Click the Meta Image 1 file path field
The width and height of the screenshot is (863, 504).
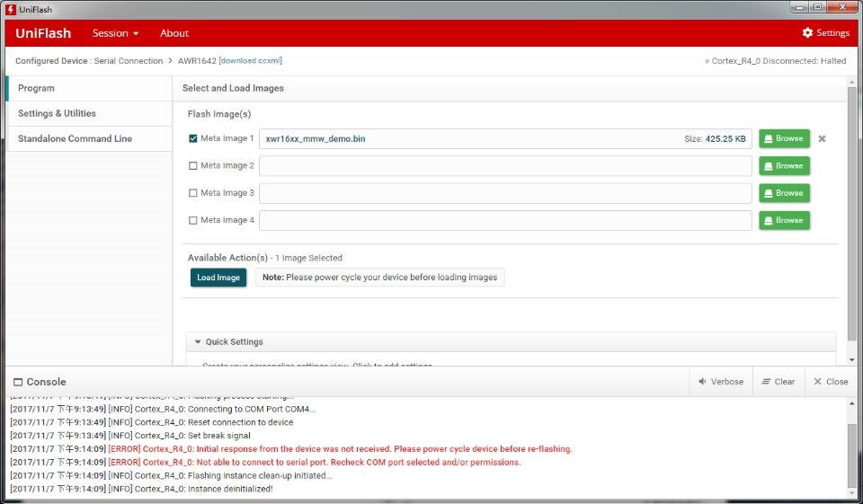[505, 138]
